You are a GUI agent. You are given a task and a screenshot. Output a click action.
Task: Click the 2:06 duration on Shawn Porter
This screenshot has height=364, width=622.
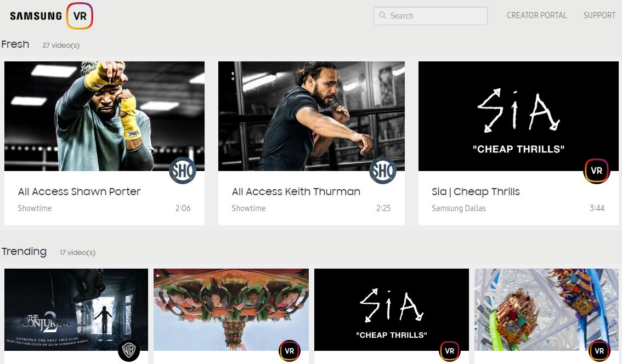(x=183, y=208)
